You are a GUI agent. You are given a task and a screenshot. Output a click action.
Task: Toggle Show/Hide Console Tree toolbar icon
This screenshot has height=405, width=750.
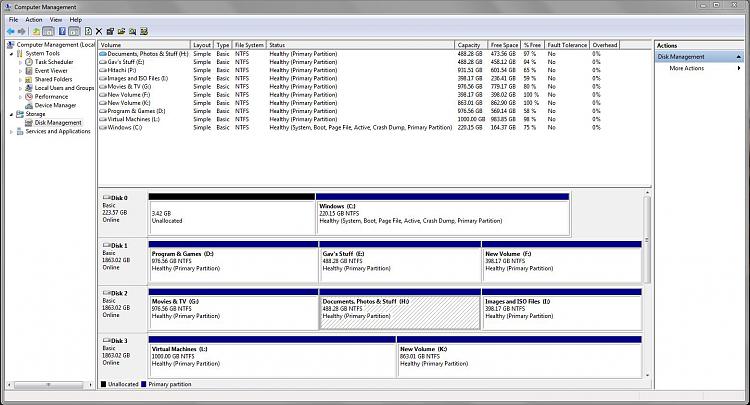click(x=48, y=32)
